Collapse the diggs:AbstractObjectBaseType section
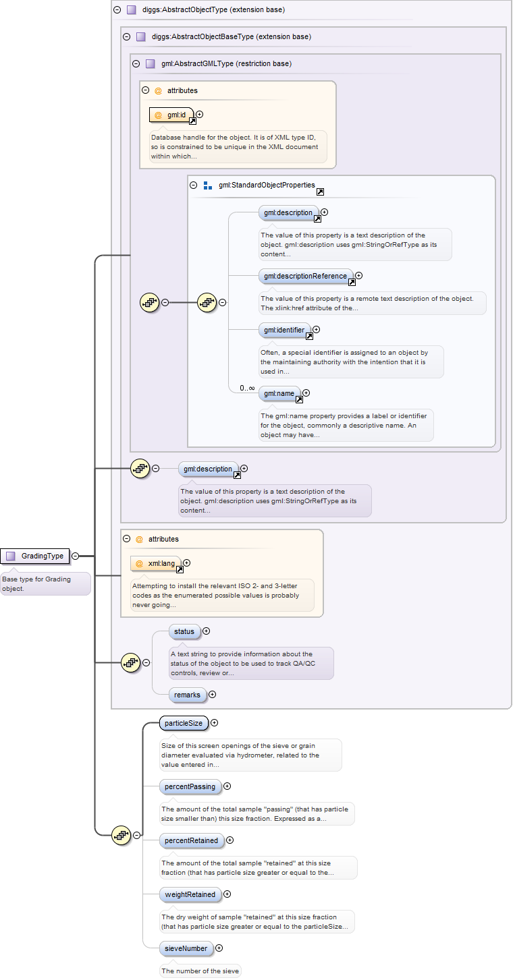513x980 pixels. tap(126, 37)
